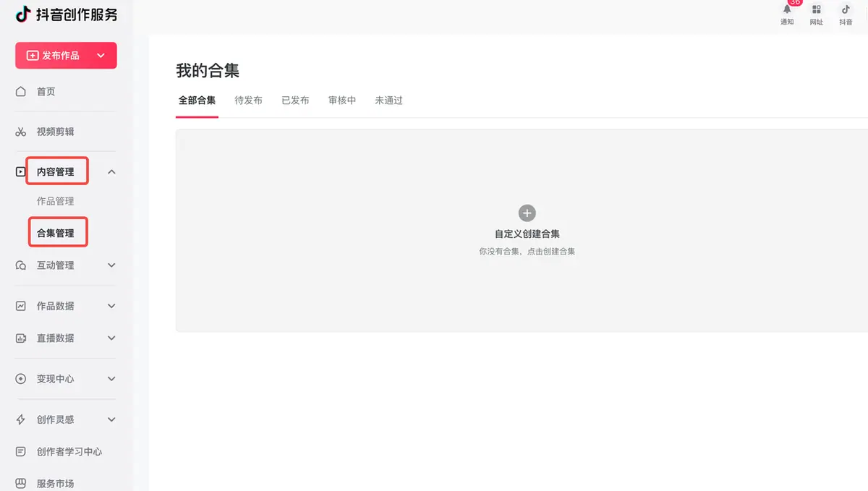The width and height of the screenshot is (868, 491).
Task: Click the 你没有合集、点击创建合集 hint text
Action: coord(527,252)
